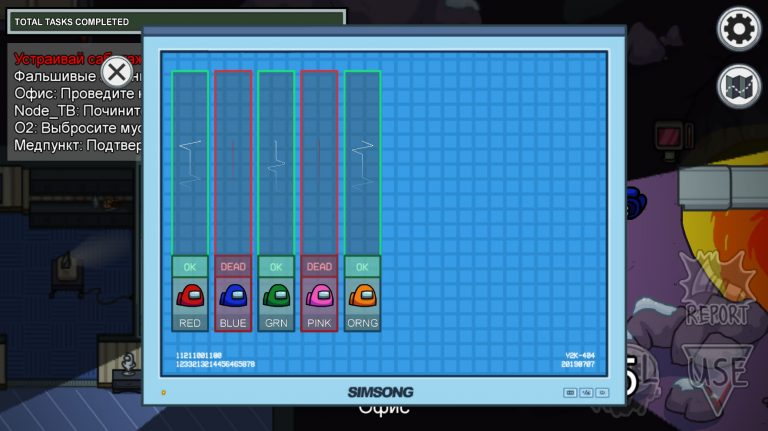Click the Y2K-404 code text

pyautogui.click(x=580, y=356)
